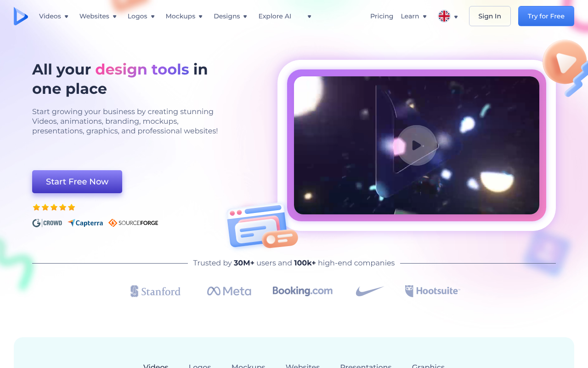The height and width of the screenshot is (368, 588).
Task: Click the Meta company logo
Action: [x=229, y=291]
